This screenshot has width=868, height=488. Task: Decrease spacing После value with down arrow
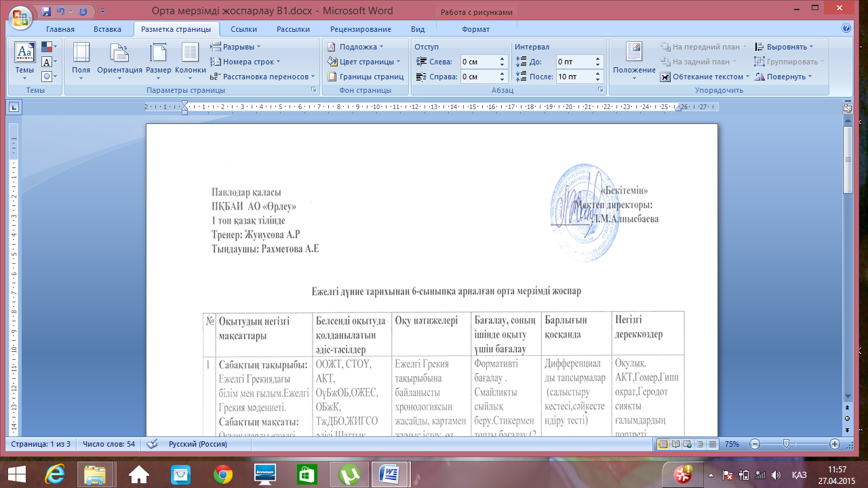tap(598, 79)
